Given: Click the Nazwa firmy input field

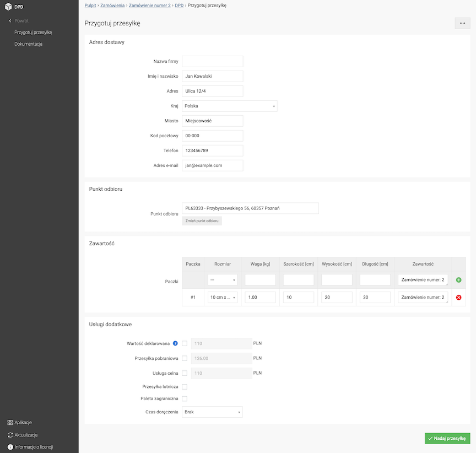Looking at the screenshot, I should (213, 61).
